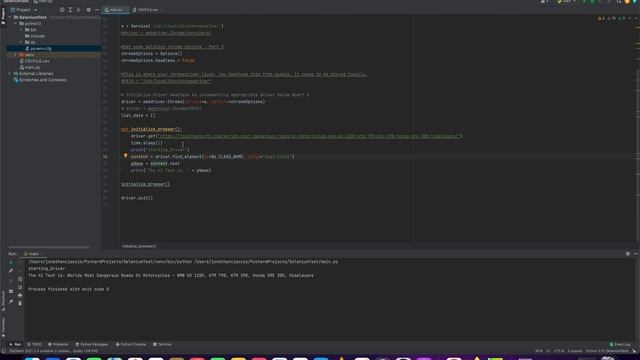Expand External Libraries node
The image size is (640, 360).
tap(10, 73)
